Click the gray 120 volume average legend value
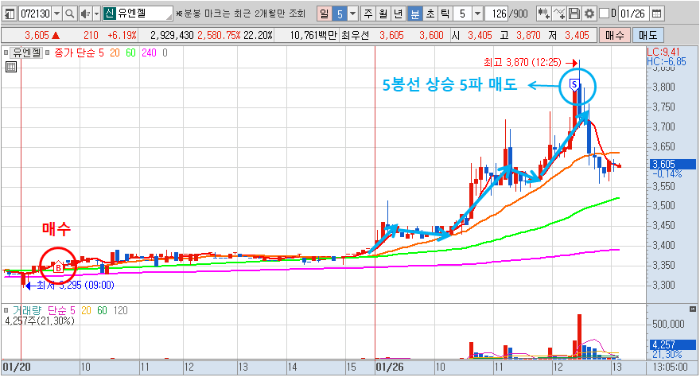This screenshot has width=700, height=376. 121,310
